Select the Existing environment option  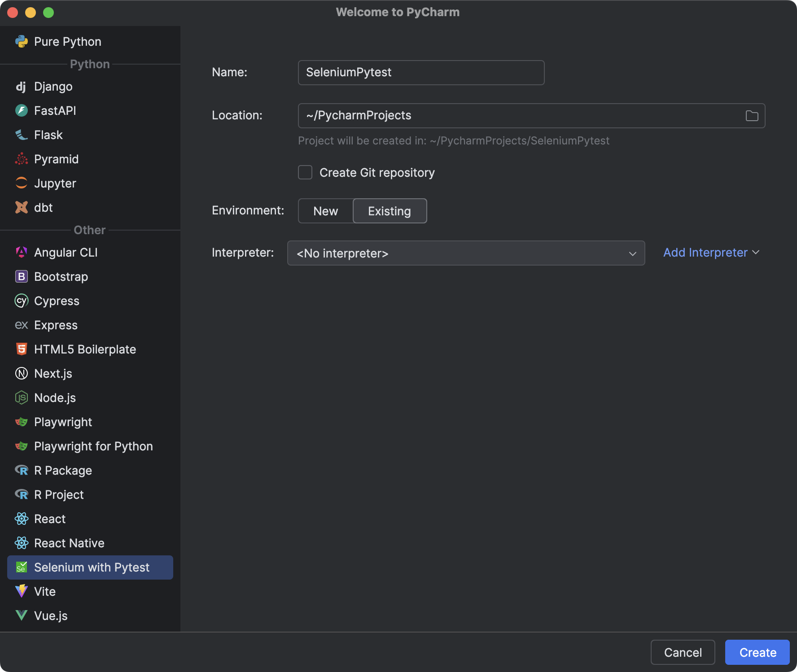pos(389,211)
